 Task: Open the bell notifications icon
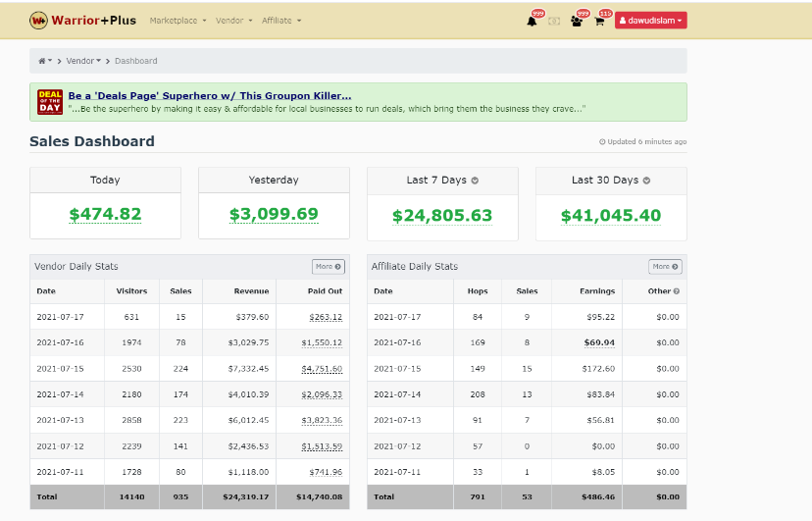point(532,21)
